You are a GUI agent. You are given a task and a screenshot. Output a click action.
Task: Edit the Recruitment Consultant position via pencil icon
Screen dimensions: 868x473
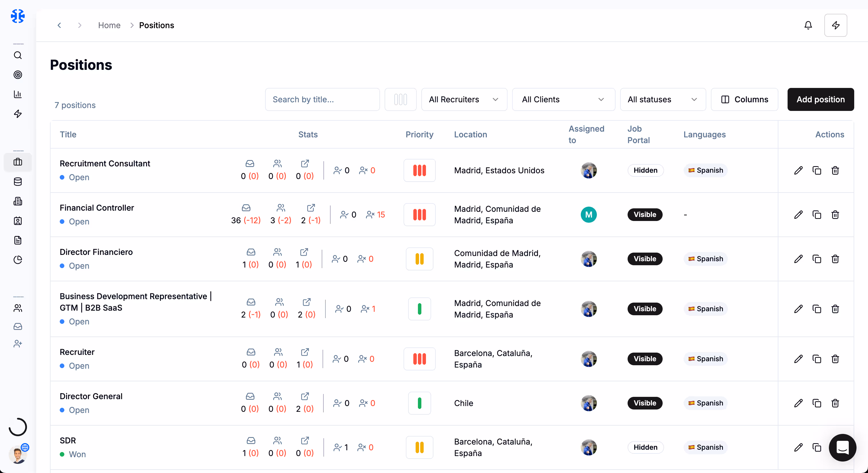point(798,171)
